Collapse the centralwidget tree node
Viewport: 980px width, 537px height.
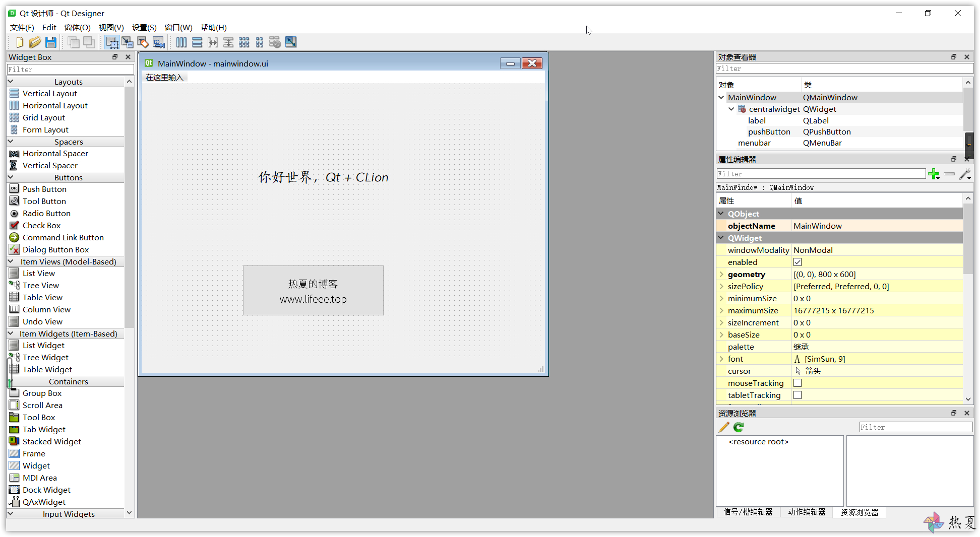coord(731,109)
